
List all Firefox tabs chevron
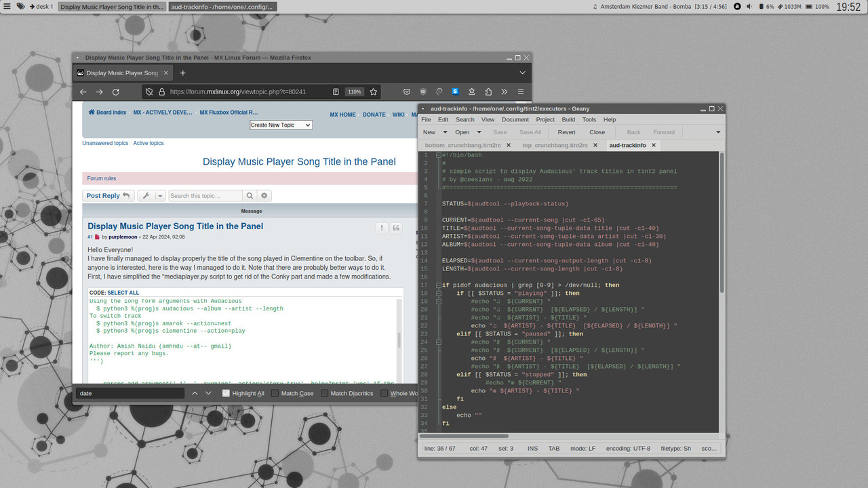523,73
